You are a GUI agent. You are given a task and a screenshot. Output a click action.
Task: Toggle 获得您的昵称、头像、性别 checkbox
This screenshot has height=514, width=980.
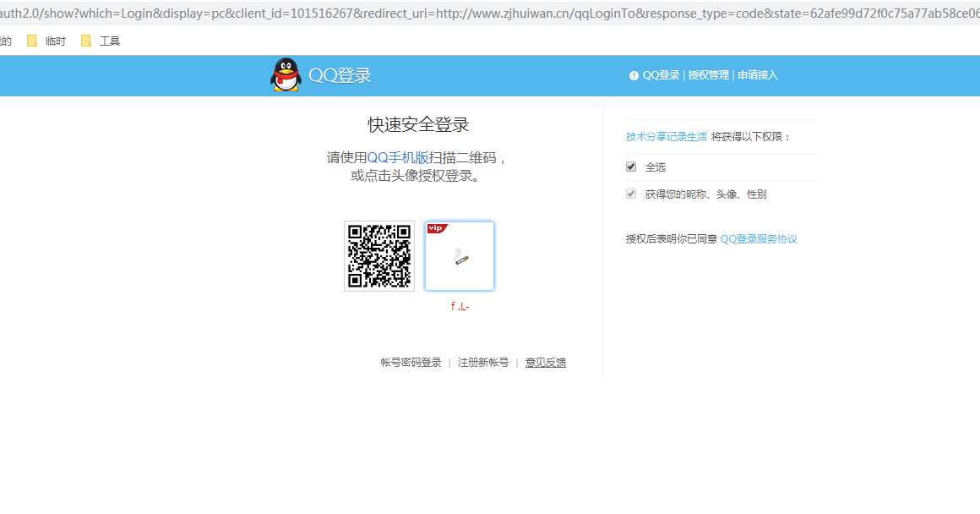point(631,194)
